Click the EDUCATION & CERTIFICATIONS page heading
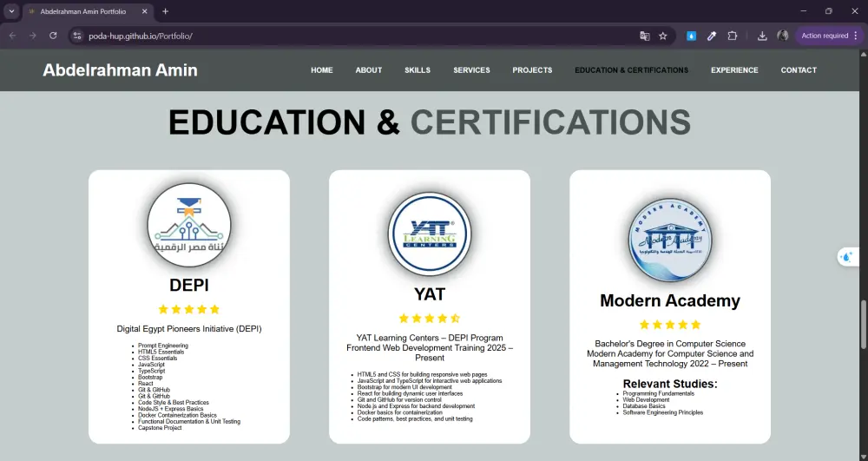Screen dimensions: 868x461 430,122
